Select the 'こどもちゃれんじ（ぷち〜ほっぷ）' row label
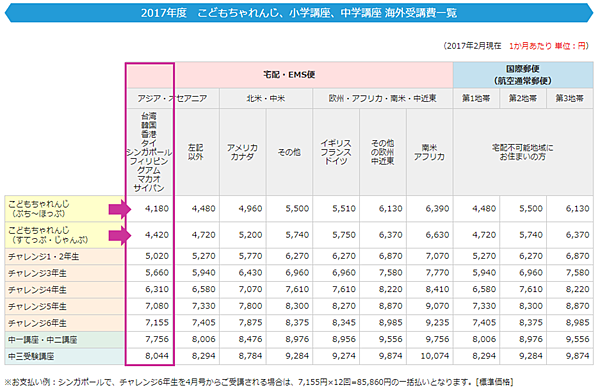Viewport: 600px width, 390px height. pos(64,209)
